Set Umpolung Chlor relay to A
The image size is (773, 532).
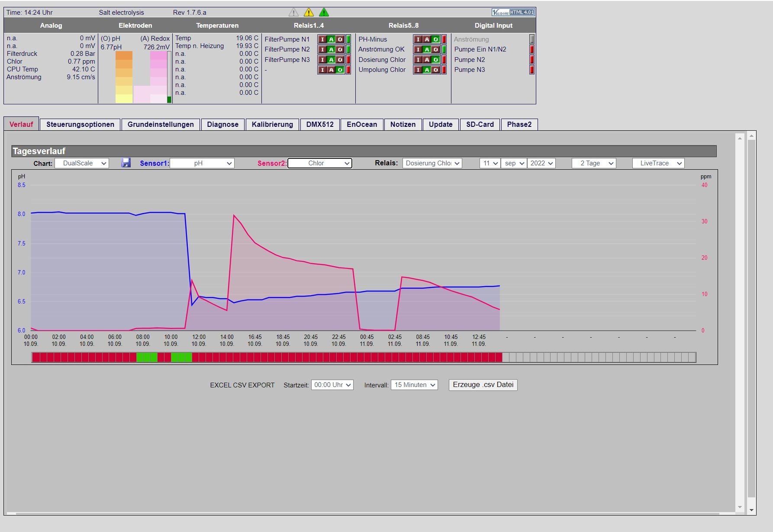pyautogui.click(x=427, y=70)
